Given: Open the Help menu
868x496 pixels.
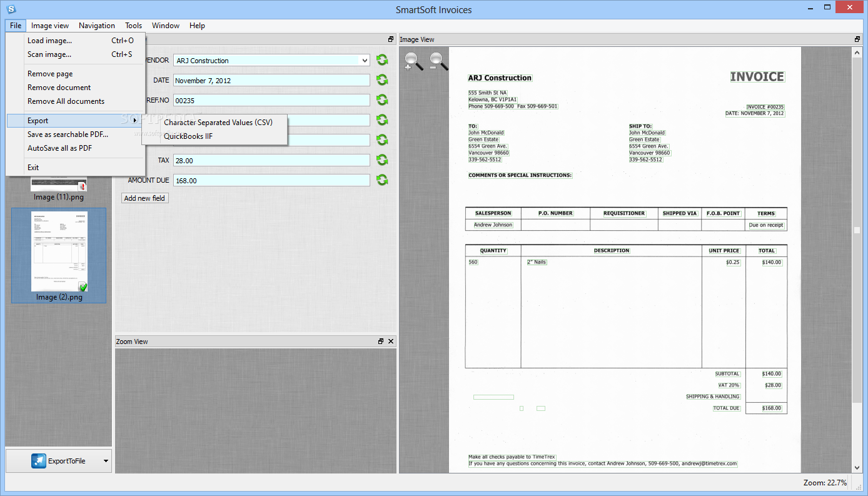Looking at the screenshot, I should [x=197, y=26].
